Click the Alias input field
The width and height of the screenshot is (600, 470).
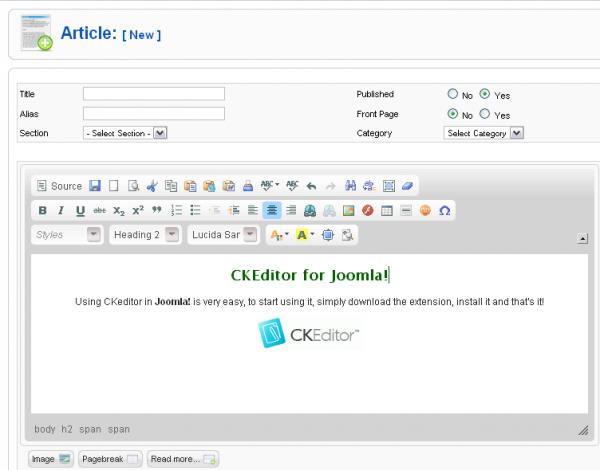tap(154, 114)
